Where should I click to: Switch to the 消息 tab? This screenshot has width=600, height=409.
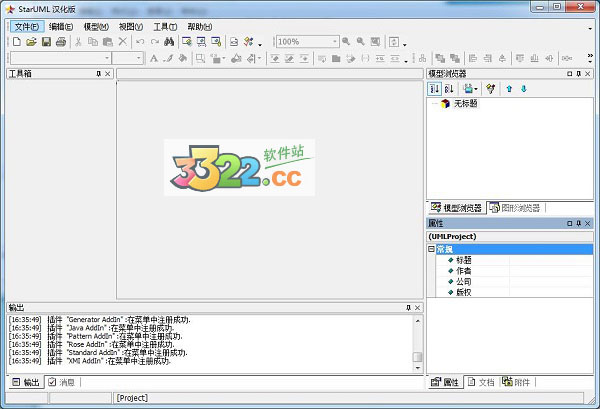tap(62, 382)
